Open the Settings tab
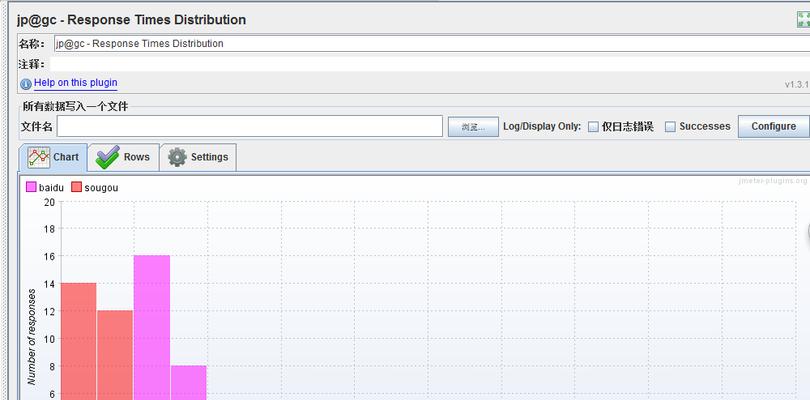This screenshot has width=810, height=400. [198, 157]
